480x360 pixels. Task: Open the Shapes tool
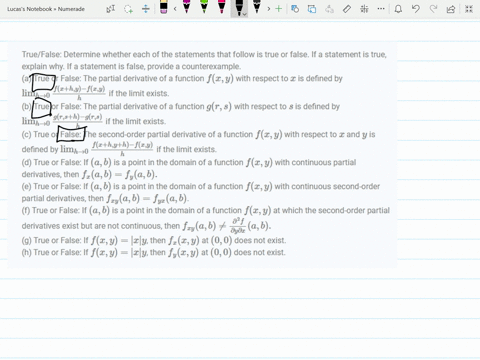(295, 9)
